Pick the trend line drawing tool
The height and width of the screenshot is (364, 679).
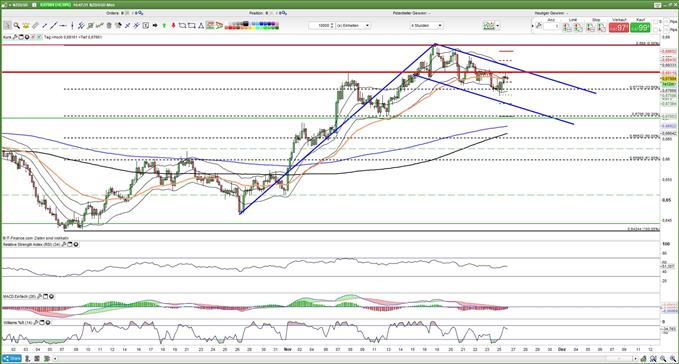coord(53,26)
